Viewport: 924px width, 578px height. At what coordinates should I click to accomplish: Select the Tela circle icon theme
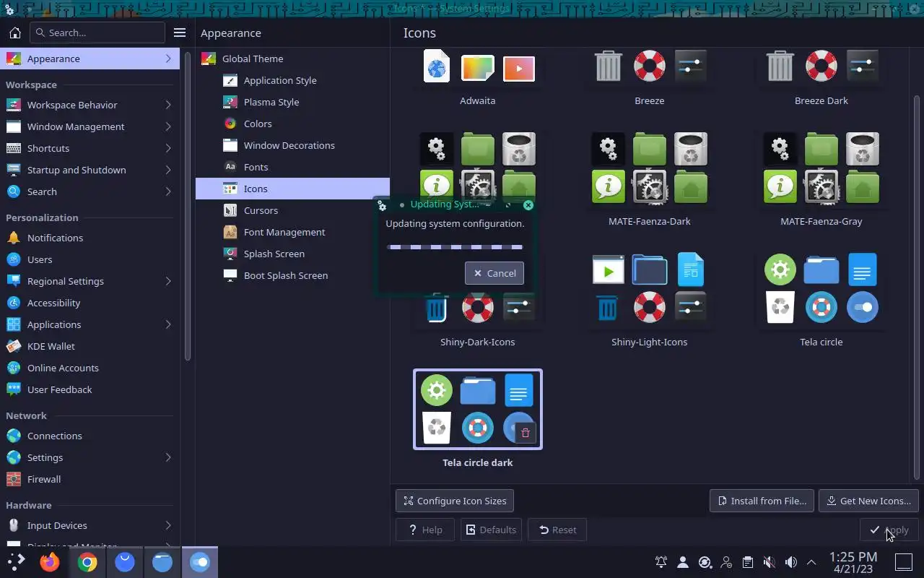(x=821, y=300)
